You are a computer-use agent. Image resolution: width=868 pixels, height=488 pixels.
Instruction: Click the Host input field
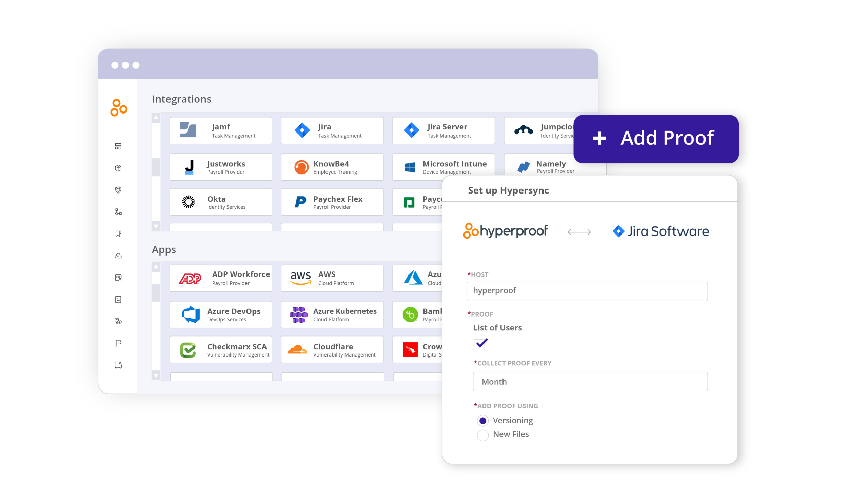[587, 291]
